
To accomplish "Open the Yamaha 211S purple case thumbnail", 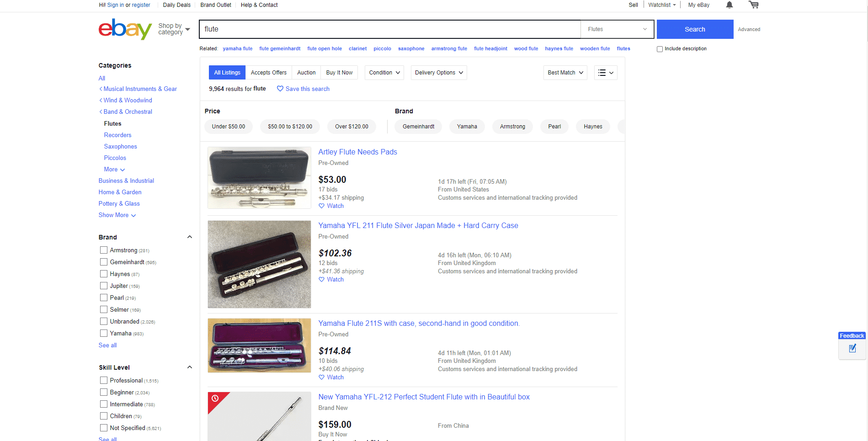I will 259,345.
